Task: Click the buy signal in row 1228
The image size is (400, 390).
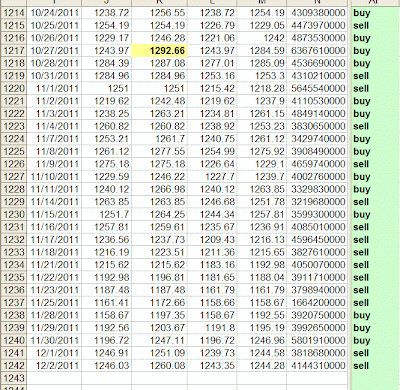Action: (x=362, y=189)
